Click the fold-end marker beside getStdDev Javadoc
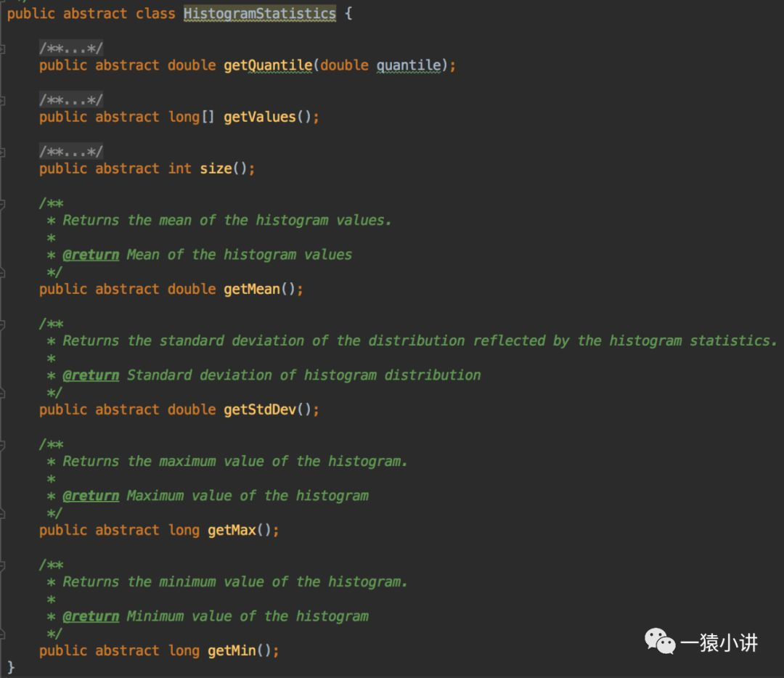Screen dimensions: 784x678 [3, 393]
